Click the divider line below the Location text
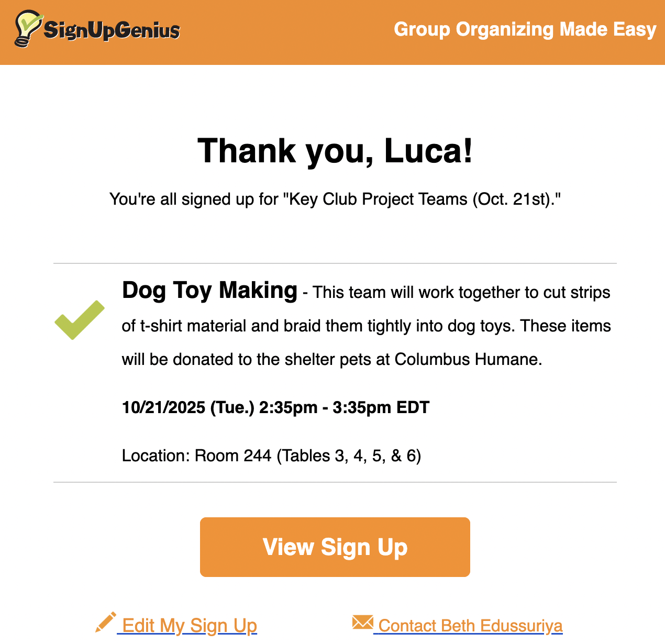This screenshot has width=665, height=644. 335,482
